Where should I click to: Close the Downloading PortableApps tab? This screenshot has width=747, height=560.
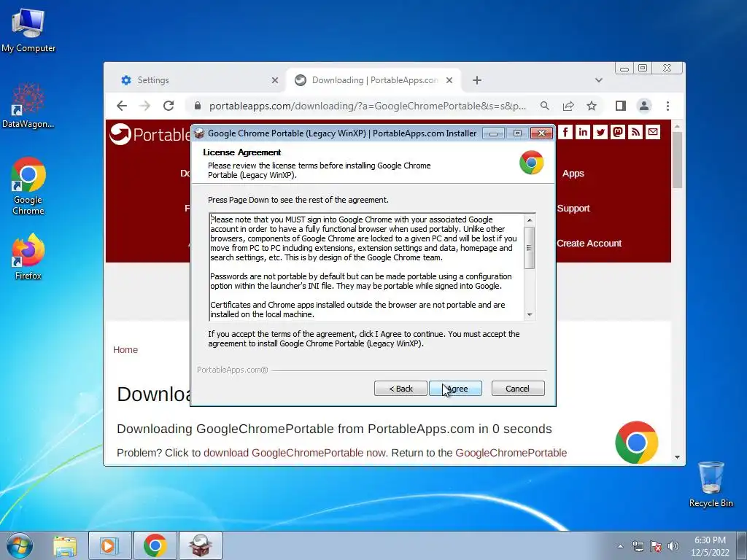[x=449, y=80]
